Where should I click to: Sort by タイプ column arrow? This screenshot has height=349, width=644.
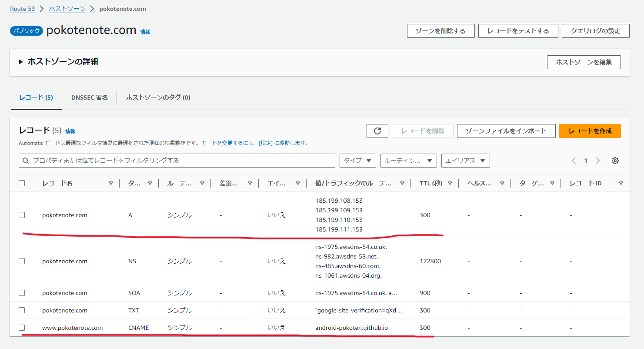coord(150,183)
